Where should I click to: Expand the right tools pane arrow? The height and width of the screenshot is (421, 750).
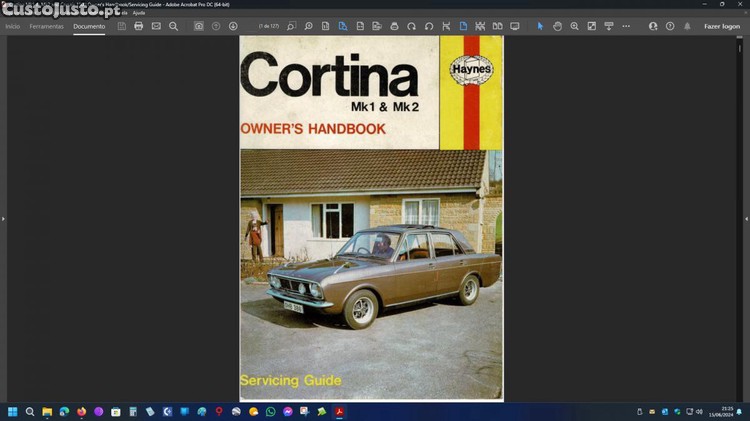coord(746,218)
